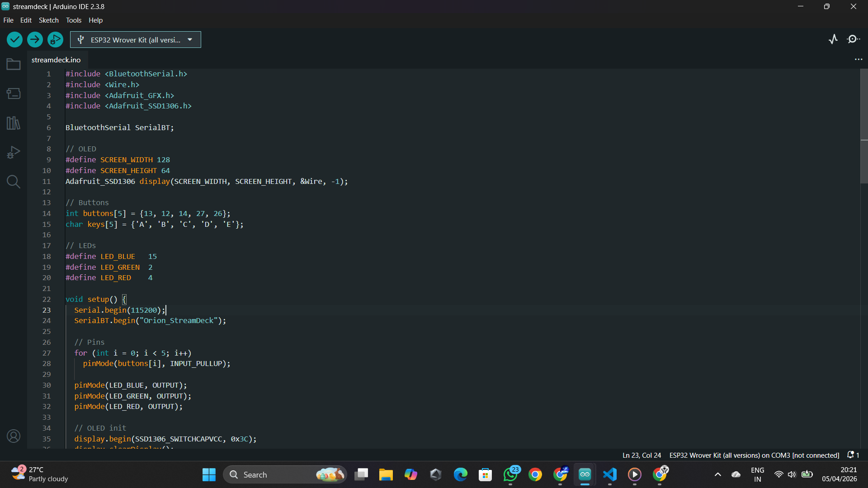The width and height of the screenshot is (868, 488).
Task: Select the streamdeck.ino tab
Action: tap(56, 60)
